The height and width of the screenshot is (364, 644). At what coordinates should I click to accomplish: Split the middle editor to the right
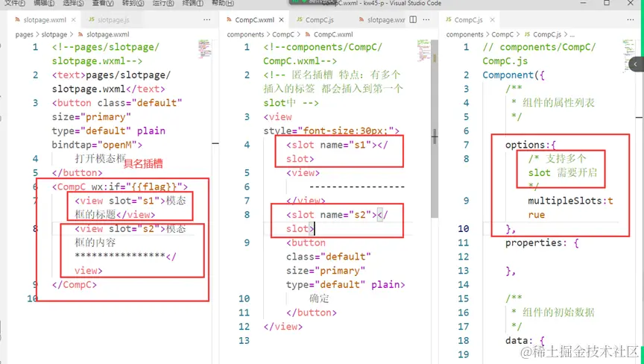pos(413,19)
